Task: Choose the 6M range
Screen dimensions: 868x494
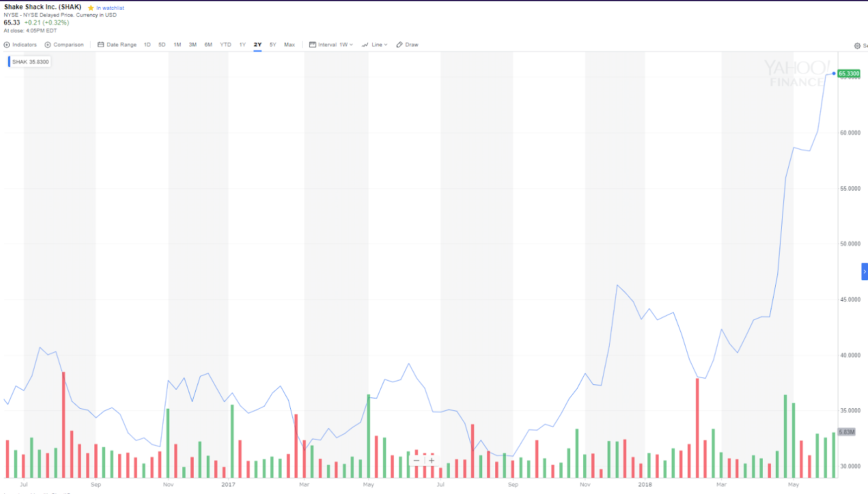Action: (x=208, y=45)
